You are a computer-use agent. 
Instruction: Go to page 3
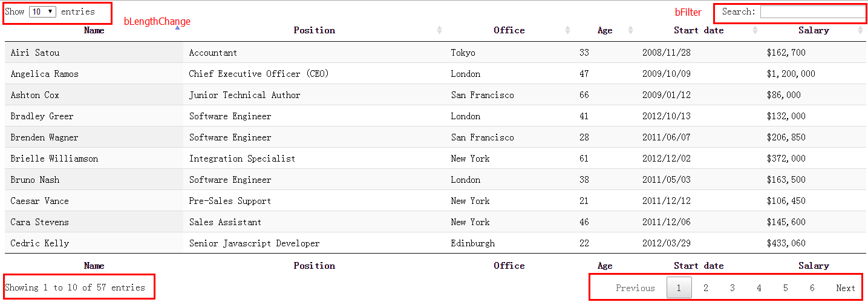point(732,288)
